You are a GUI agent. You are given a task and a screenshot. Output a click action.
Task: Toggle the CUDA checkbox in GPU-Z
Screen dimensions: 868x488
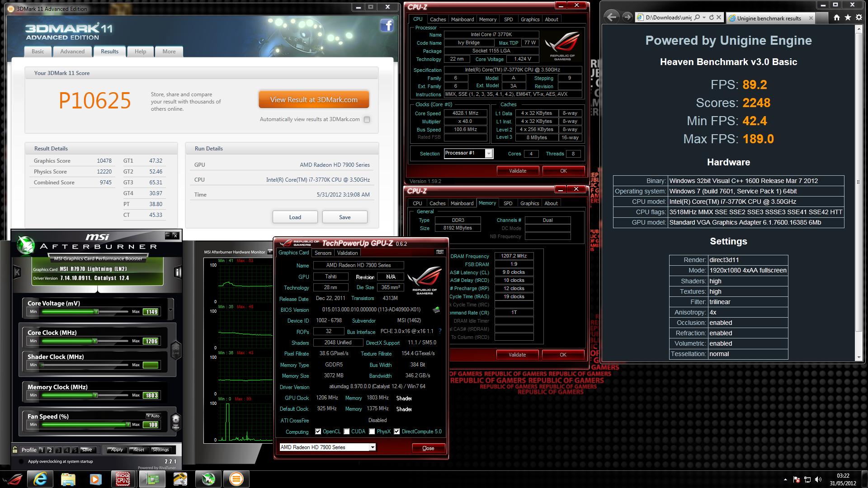click(x=347, y=432)
